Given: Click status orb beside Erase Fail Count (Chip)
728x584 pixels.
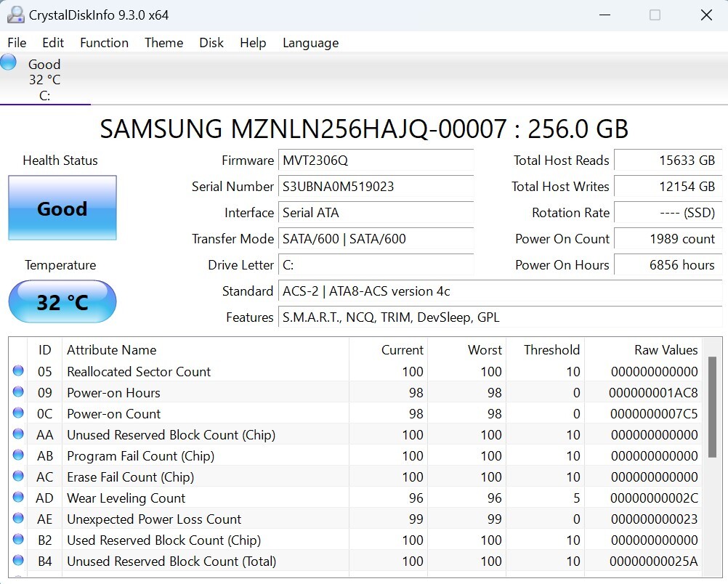Looking at the screenshot, I should [x=18, y=476].
